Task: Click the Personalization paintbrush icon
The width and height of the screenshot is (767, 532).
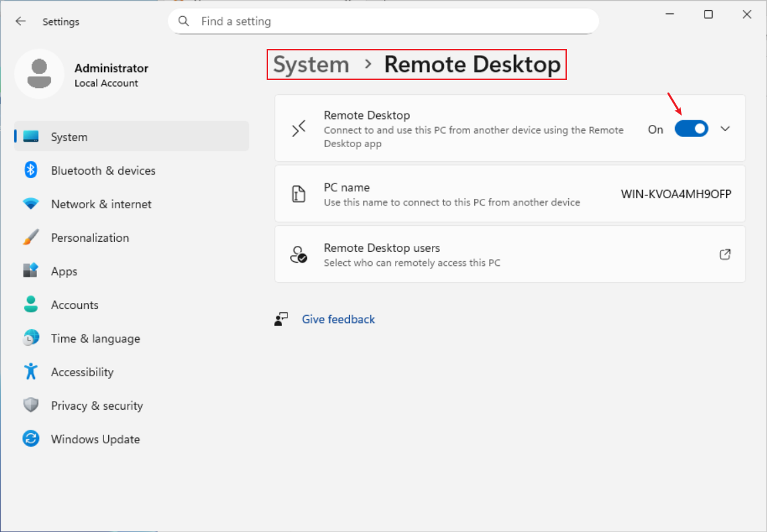Action: tap(31, 238)
